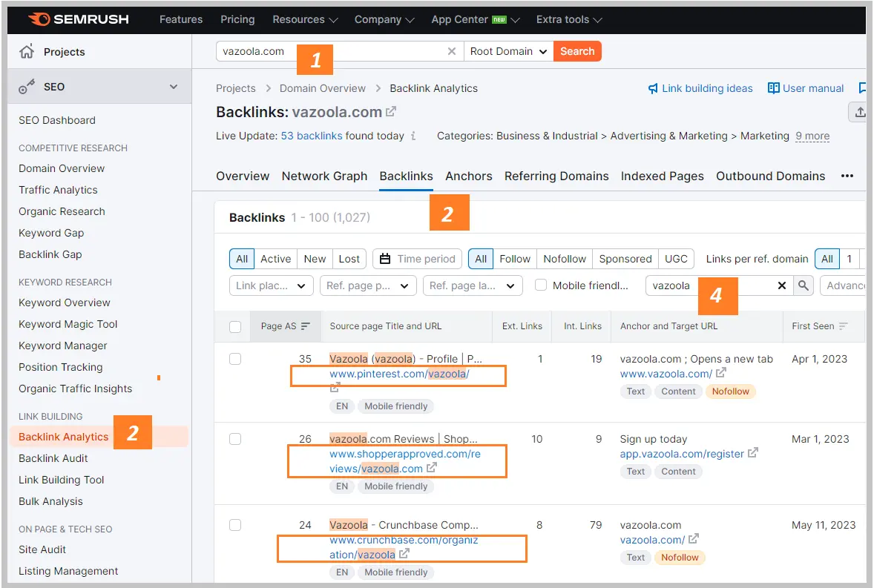Open the 53 backlinks link
874x588 pixels.
tap(312, 136)
